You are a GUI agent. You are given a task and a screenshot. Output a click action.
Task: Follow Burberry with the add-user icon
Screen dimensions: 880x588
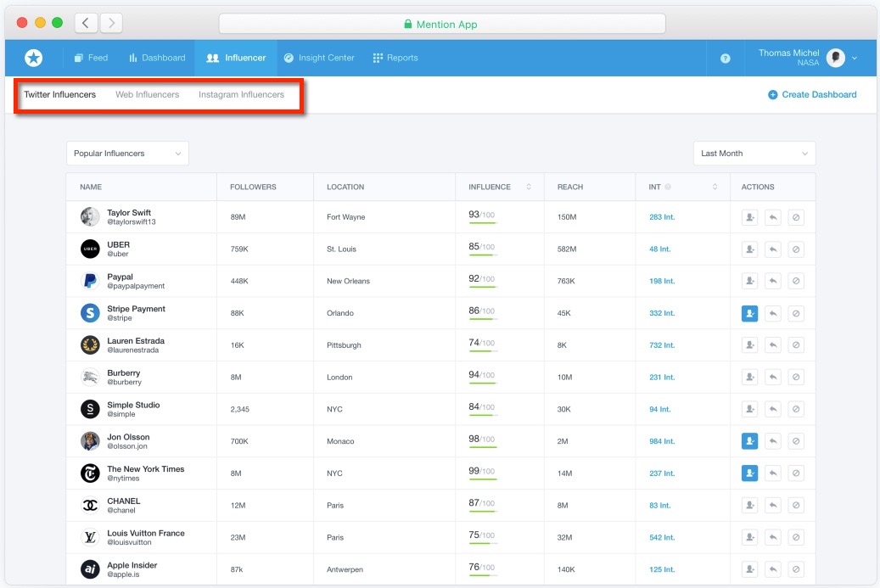pos(750,377)
